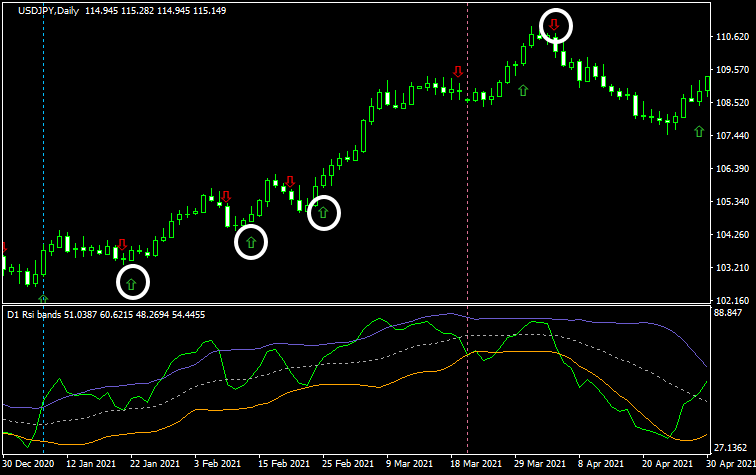
Task: Click the 3 Feb 2021 date label
Action: click(x=217, y=463)
